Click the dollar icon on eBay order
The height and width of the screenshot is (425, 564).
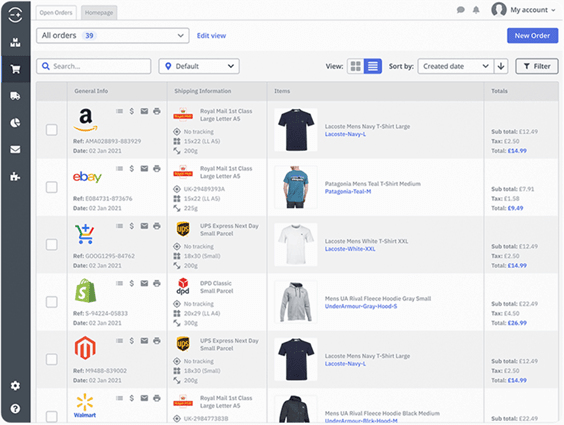(132, 168)
